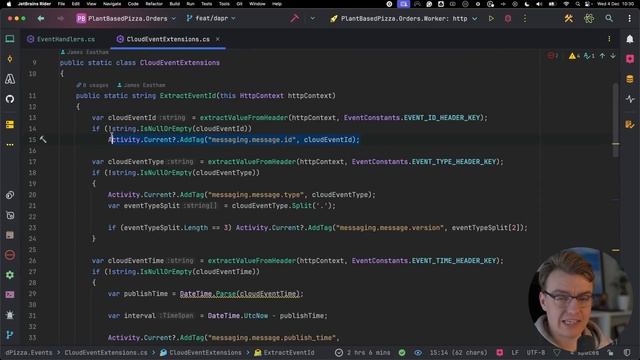Click the CloudEventExtensions breadcrumb in status bar
This screenshot has height=360, width=640.
[201, 352]
